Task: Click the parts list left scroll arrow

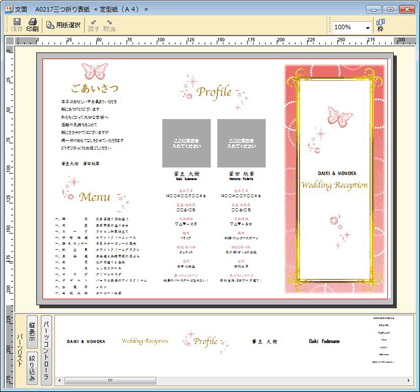Action: point(60,380)
